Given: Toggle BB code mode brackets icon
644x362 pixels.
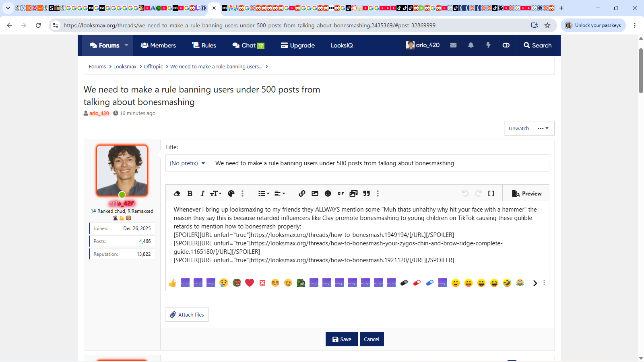Looking at the screenshot, I should pyautogui.click(x=491, y=193).
